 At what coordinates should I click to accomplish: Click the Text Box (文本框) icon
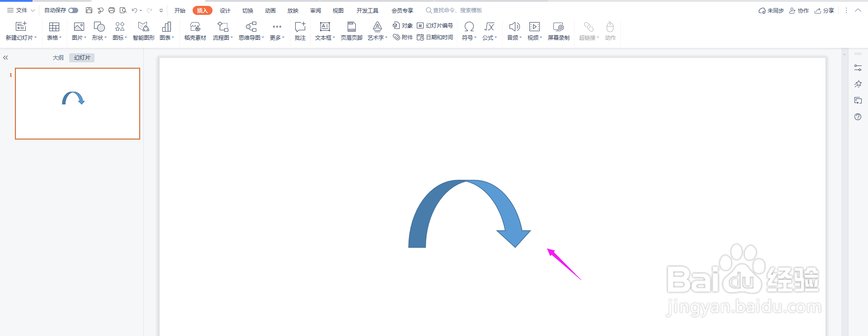325,27
